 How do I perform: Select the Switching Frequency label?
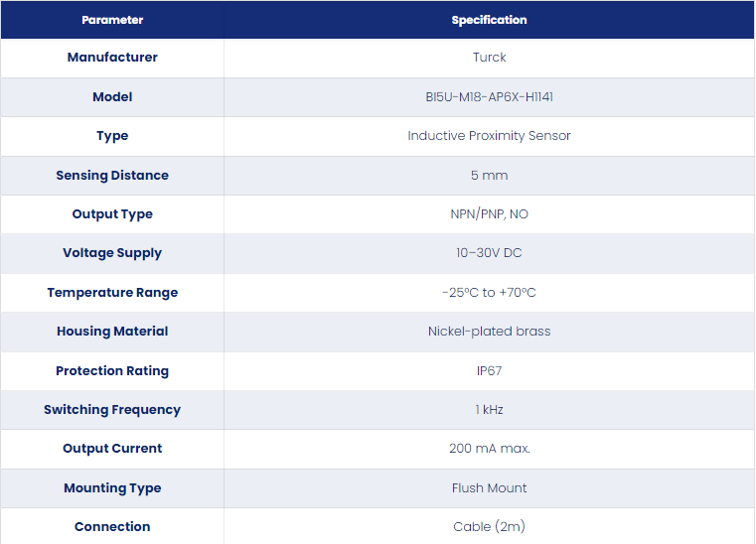(112, 410)
